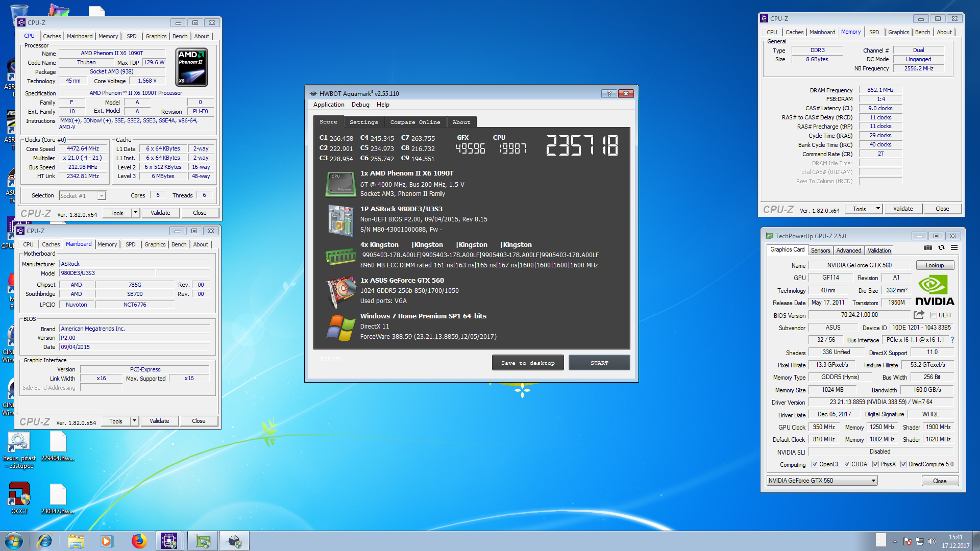Click the BIOS export share icon in GPU-Z
Viewport: 980px width, 551px height.
[x=919, y=315]
